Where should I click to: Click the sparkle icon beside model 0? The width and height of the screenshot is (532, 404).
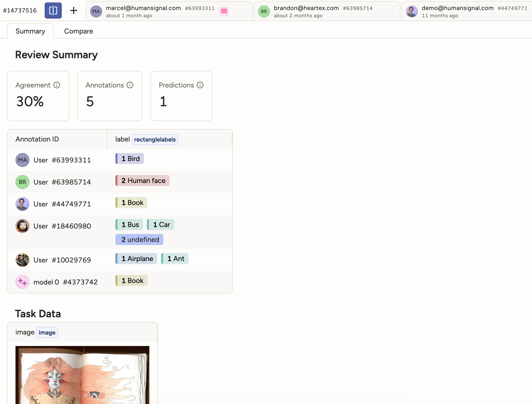[22, 282]
